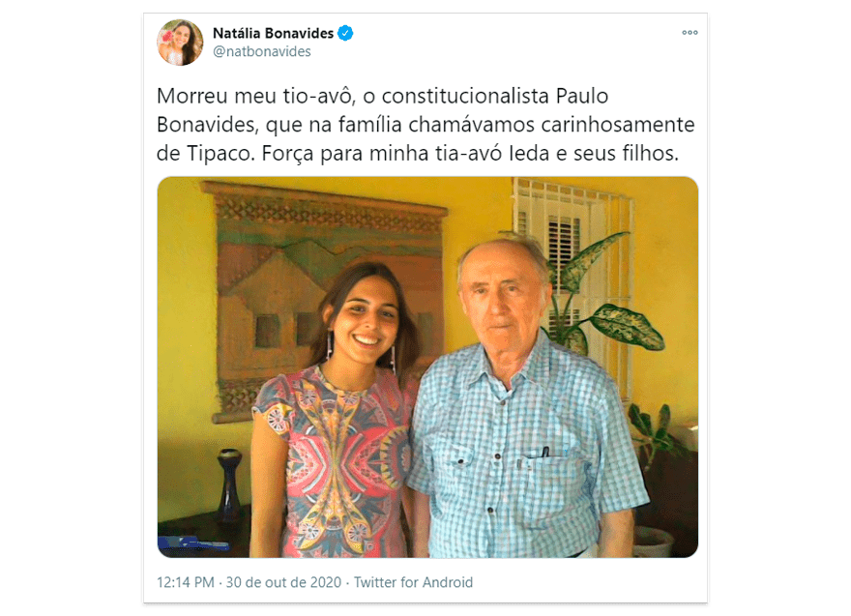Open the Twitter for Android source label

click(x=414, y=582)
